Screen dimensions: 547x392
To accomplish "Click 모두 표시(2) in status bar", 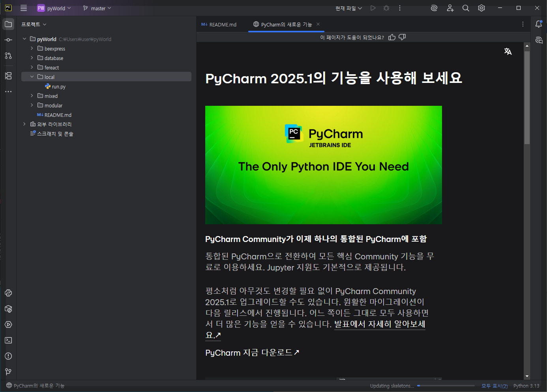I will pyautogui.click(x=495, y=386).
